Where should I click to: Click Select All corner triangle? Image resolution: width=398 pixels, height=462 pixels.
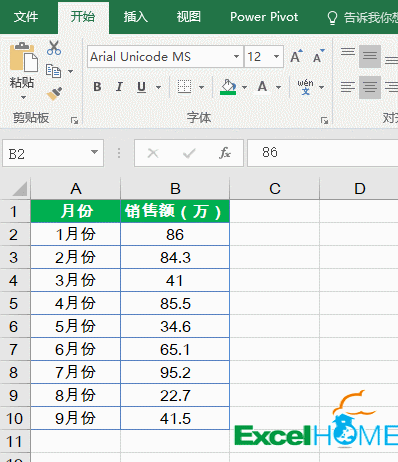(x=20, y=189)
